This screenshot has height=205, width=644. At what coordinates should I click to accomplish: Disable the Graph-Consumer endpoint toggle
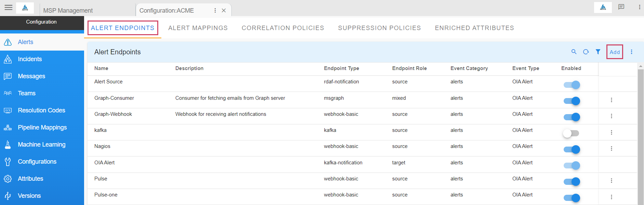(x=572, y=101)
